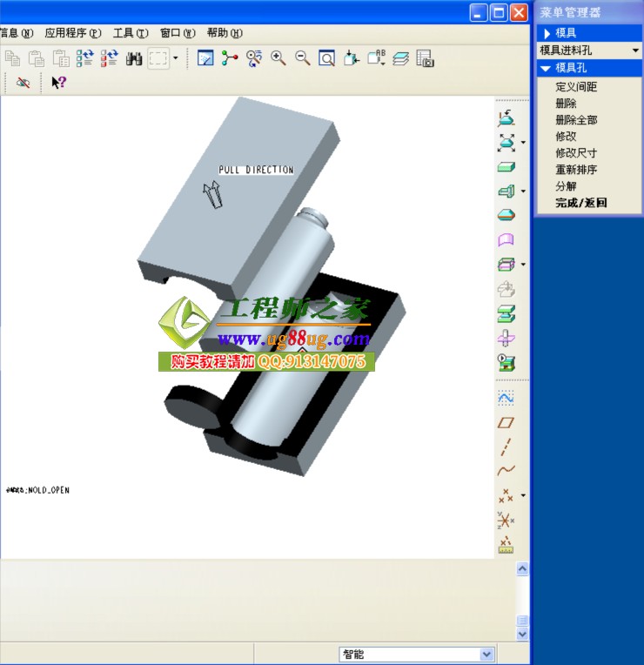Screen dimensions: 644x665
Task: Click the message area scroll-down arrow
Action: click(x=522, y=635)
